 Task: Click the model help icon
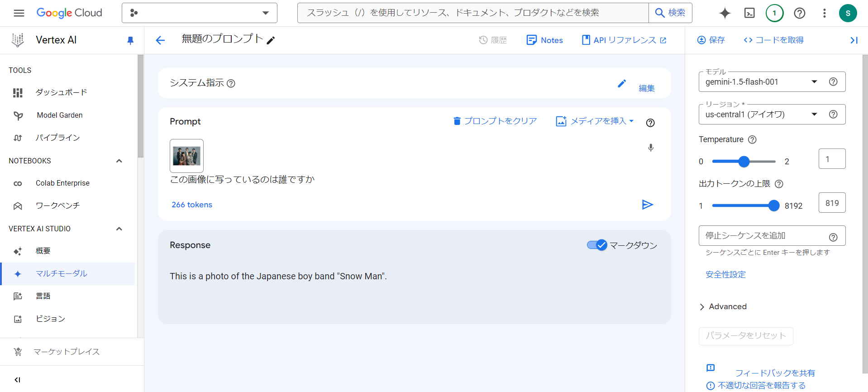tap(833, 82)
